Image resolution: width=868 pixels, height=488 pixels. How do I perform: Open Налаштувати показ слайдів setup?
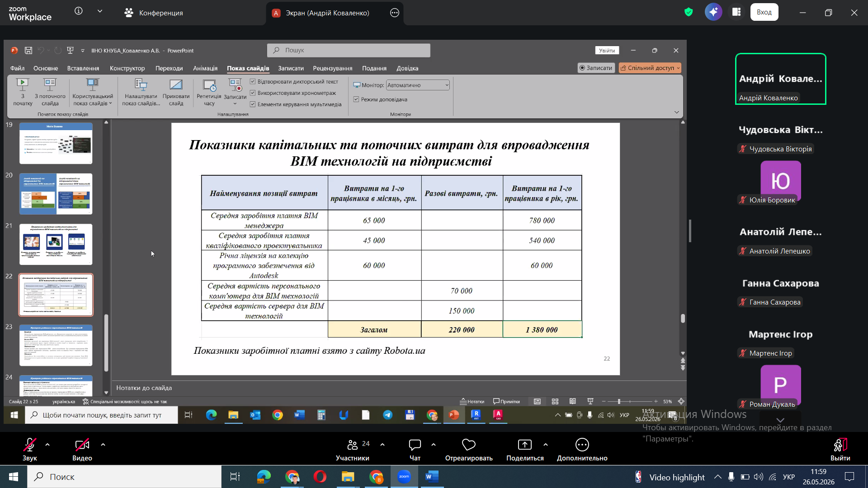point(141,92)
